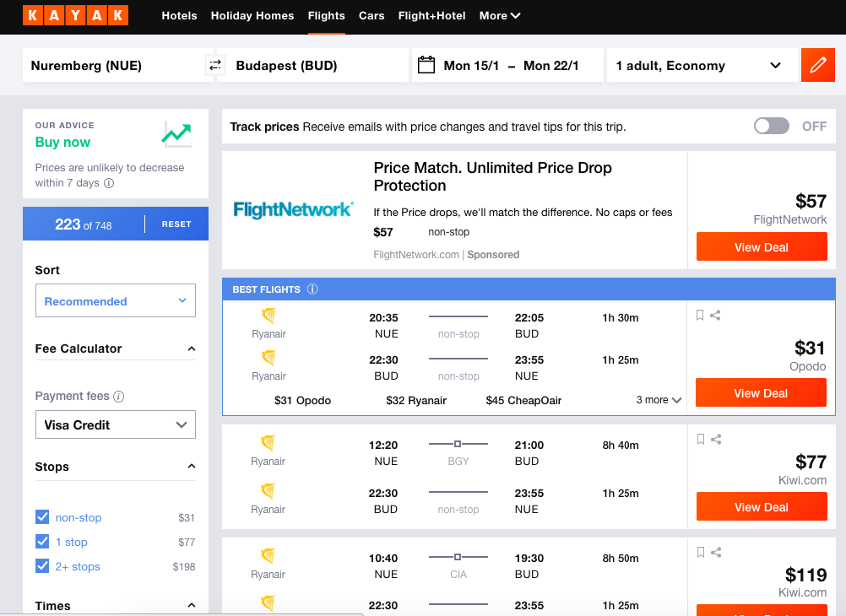846x616 pixels.
Task: Click View Deal for Opodo $31
Action: pyautogui.click(x=761, y=392)
